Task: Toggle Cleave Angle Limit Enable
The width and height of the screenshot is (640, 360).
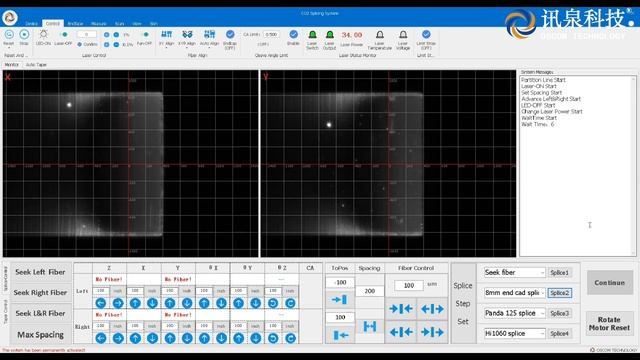Action: point(293,34)
